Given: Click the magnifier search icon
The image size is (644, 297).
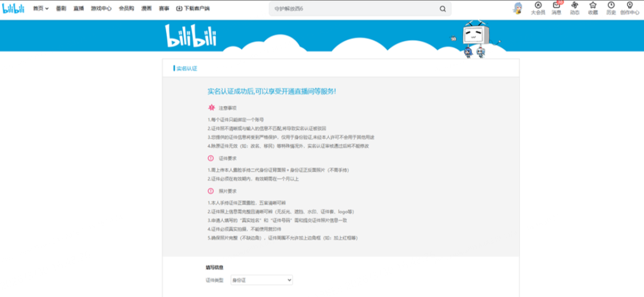Looking at the screenshot, I should point(443,9).
